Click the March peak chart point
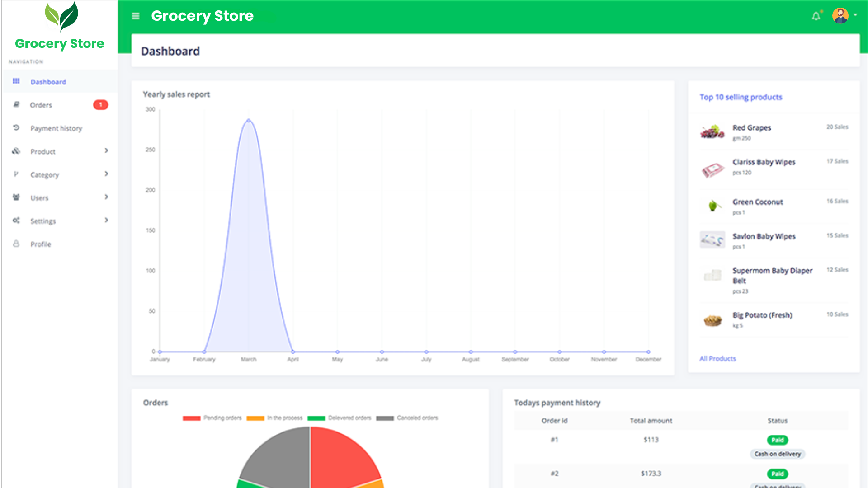 pyautogui.click(x=249, y=120)
